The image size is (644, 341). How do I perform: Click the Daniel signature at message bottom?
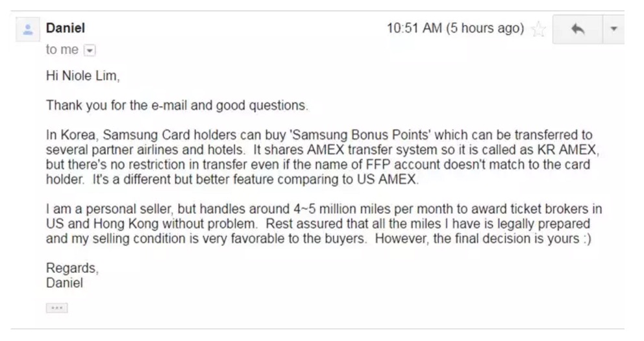[x=64, y=283]
